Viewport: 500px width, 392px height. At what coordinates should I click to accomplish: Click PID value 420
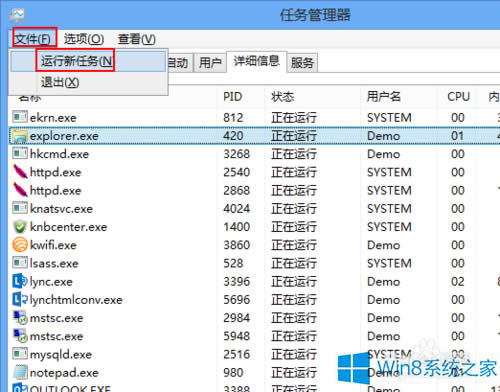click(x=233, y=136)
